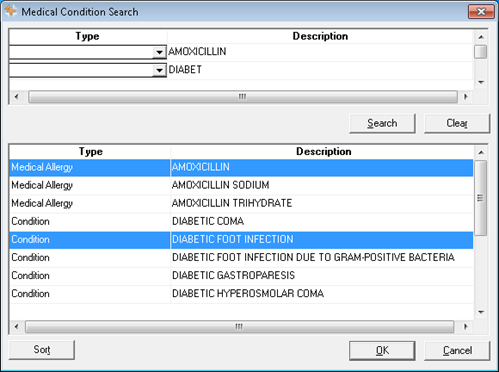Click Medical Allergy type cell for AMOXICILLIN SODIUM
The height and width of the screenshot is (372, 499).
[x=90, y=185]
